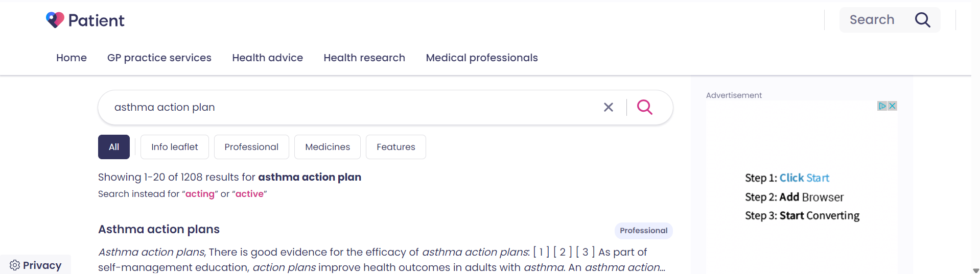Click the asthma action plan search field
The width and height of the screenshot is (980, 274).
(353, 107)
